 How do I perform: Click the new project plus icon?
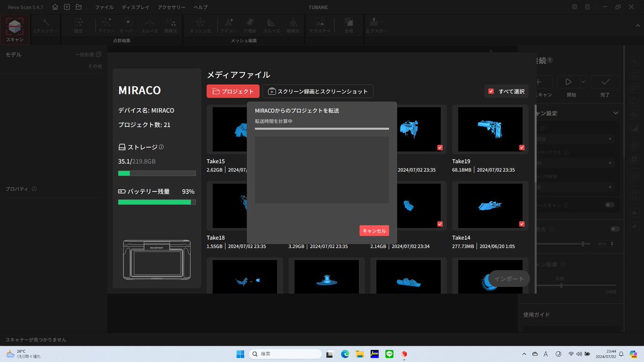[67, 7]
